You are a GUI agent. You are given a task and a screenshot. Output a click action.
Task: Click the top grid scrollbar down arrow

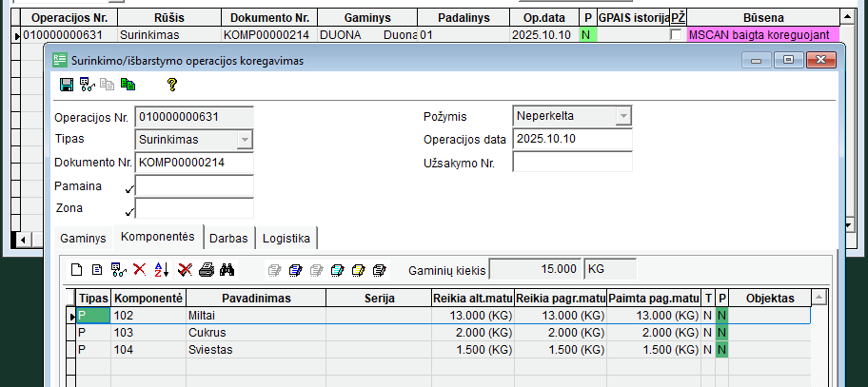pos(847,225)
